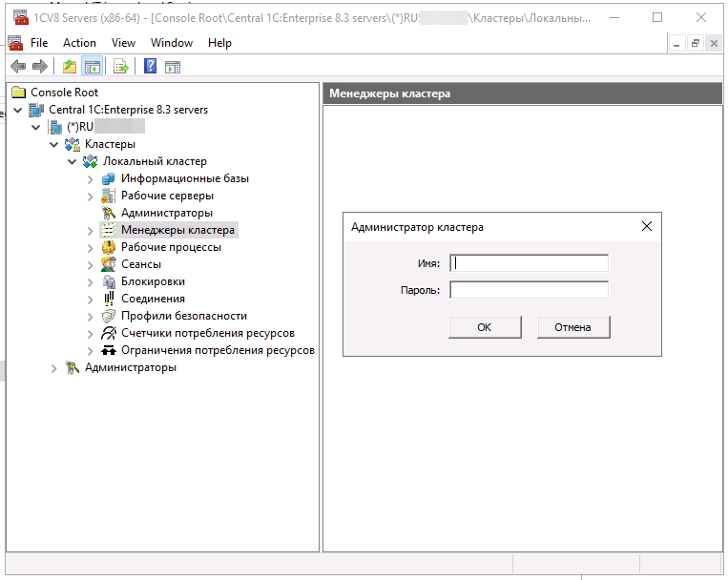Viewport: 728px width, 580px height.
Task: Click the Менеджеры кластера icon
Action: (108, 230)
